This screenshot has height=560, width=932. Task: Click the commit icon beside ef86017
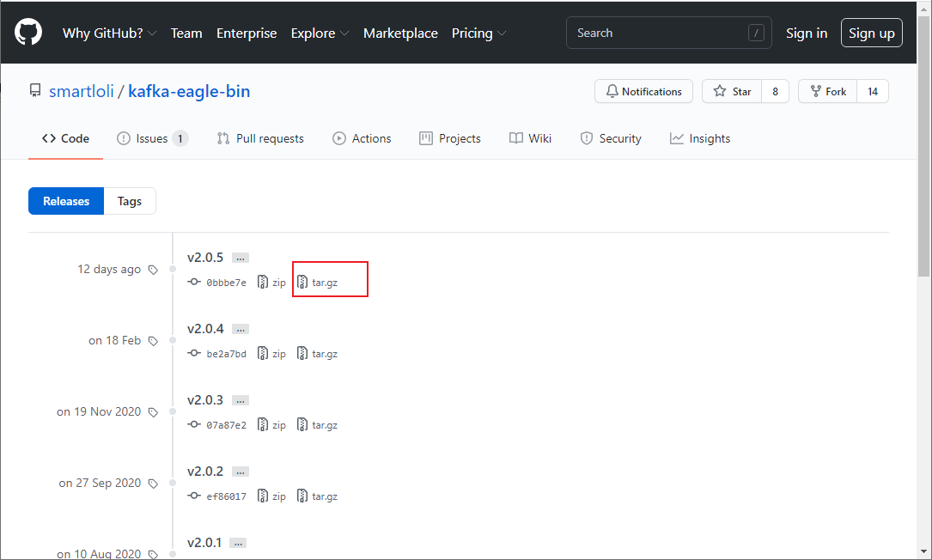[x=194, y=496]
